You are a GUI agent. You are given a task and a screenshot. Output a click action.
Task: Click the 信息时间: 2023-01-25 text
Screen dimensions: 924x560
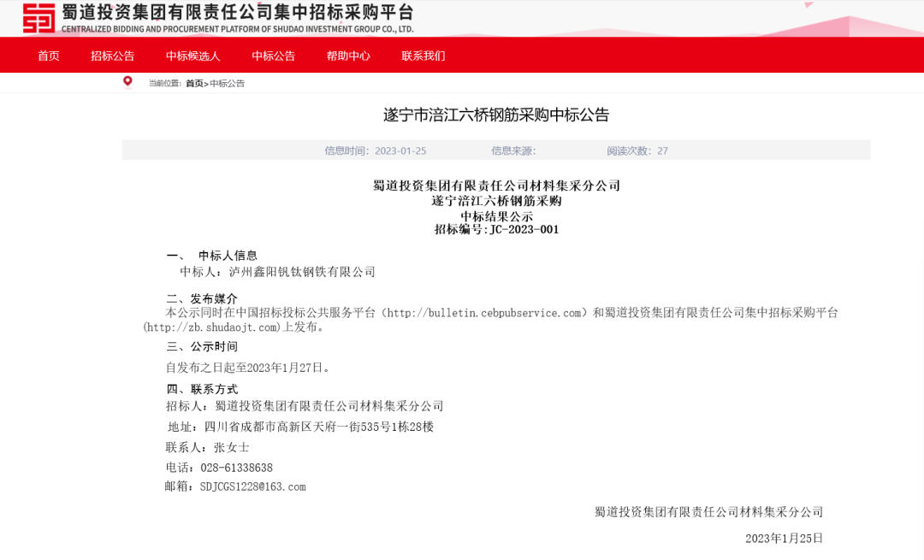click(376, 150)
